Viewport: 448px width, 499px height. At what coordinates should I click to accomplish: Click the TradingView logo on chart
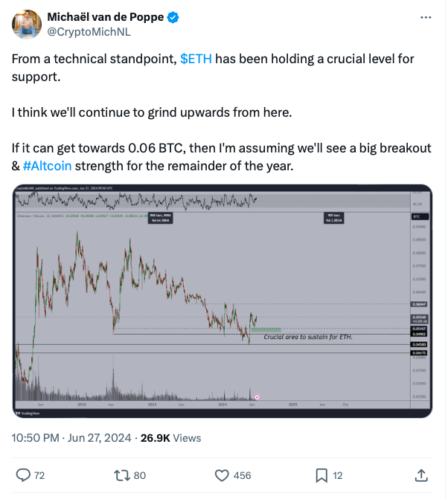[x=28, y=413]
